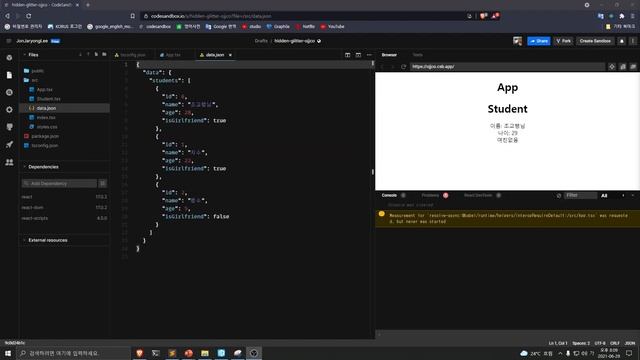This screenshot has height=360, width=640.
Task: Open the React DevTools tab
Action: point(478,196)
